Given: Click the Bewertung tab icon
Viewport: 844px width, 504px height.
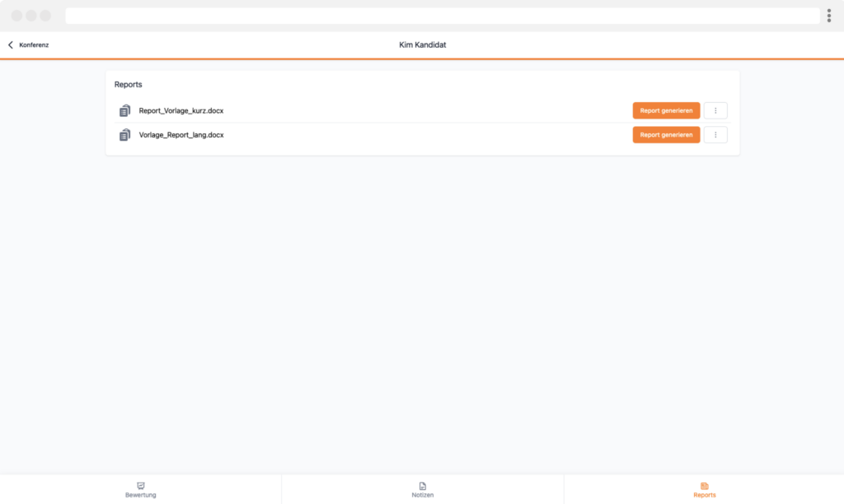Looking at the screenshot, I should coord(140,486).
